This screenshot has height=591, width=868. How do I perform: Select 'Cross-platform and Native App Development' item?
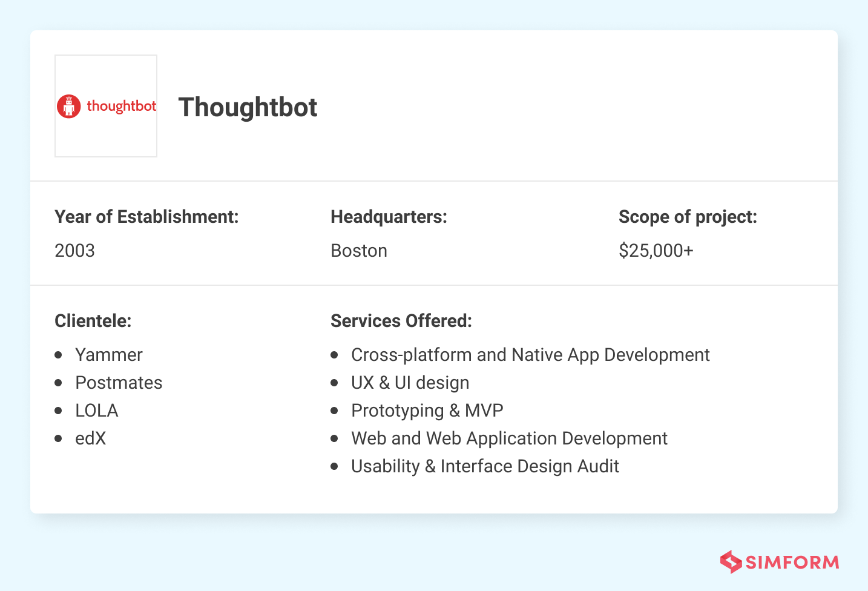[x=530, y=355]
